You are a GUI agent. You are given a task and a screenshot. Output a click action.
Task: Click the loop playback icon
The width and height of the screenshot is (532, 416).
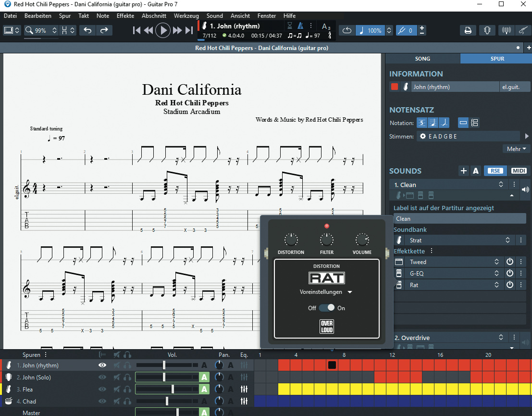click(347, 30)
